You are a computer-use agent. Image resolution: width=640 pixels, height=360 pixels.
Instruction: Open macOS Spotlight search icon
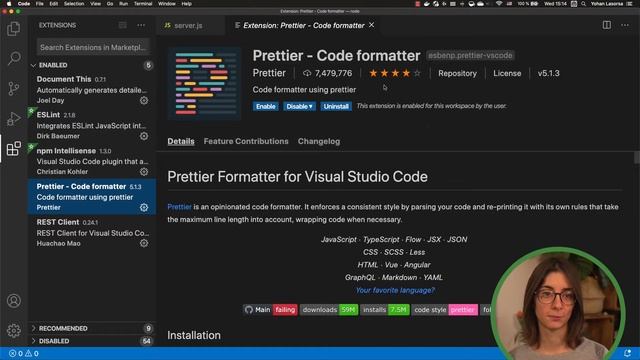coord(584,4)
